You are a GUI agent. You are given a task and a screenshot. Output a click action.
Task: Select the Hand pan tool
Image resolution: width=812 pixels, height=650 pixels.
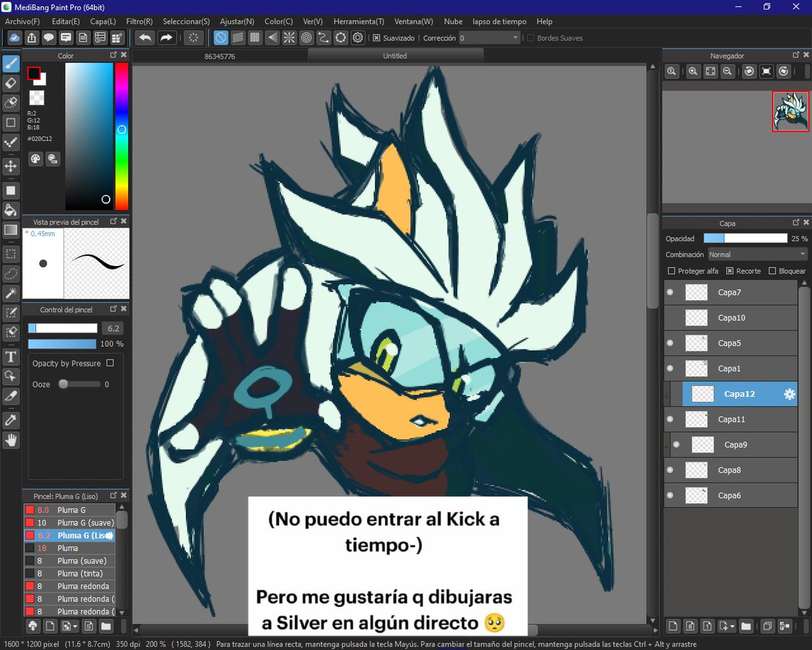point(11,440)
